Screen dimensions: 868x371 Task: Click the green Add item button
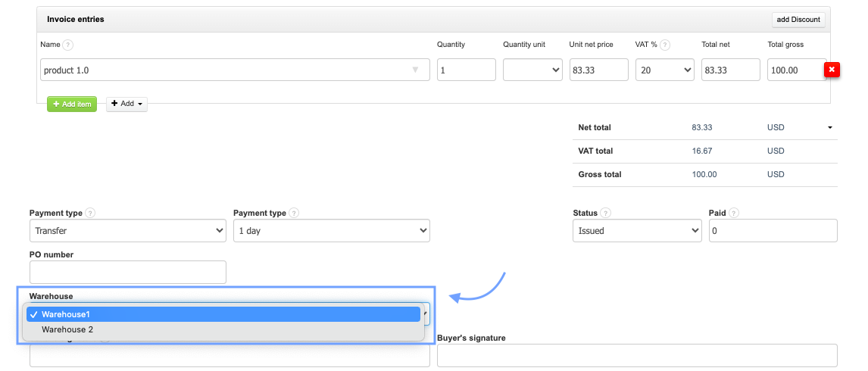72,104
